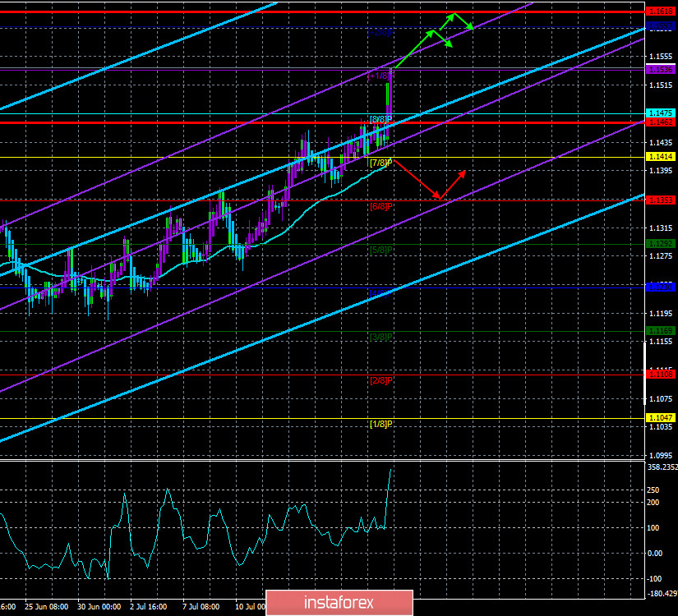Select the [6/8]P Murray level label
The height and width of the screenshot is (616, 678).
coord(379,206)
